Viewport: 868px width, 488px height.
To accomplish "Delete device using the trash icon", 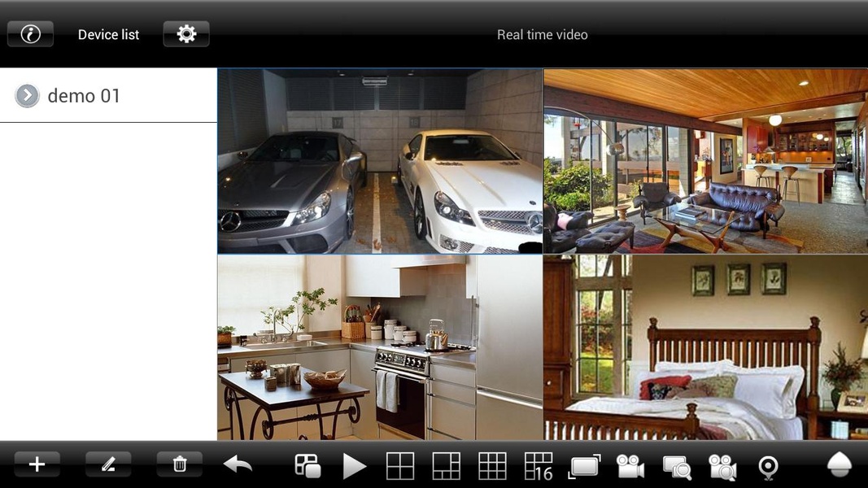I will (x=179, y=464).
